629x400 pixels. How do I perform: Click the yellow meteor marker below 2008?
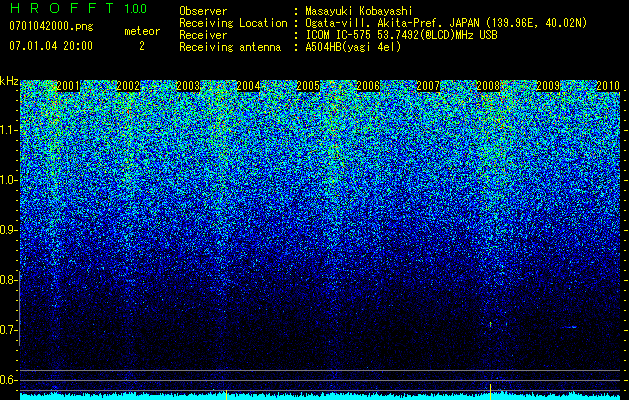[490, 392]
